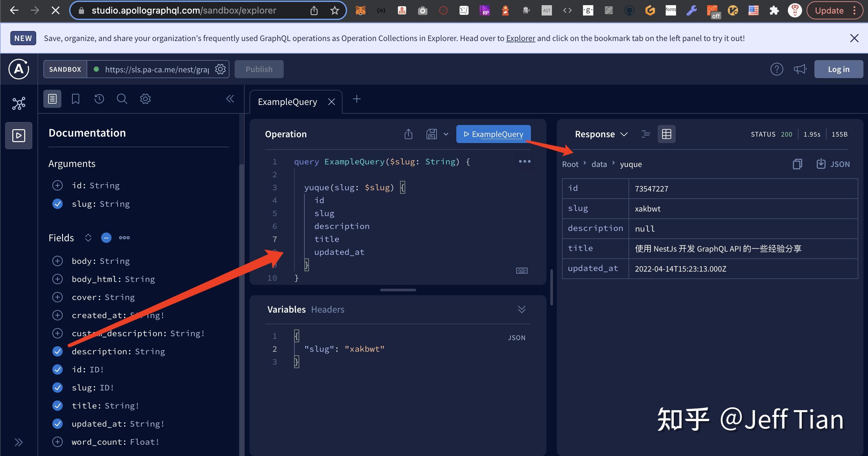Open the explorer settings gear icon
This screenshot has height=456, width=868.
(145, 99)
